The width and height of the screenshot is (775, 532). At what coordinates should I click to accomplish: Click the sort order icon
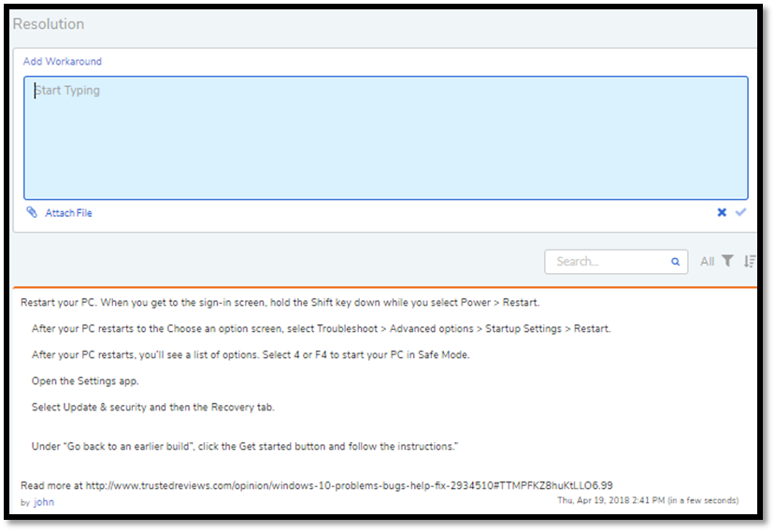click(x=750, y=261)
